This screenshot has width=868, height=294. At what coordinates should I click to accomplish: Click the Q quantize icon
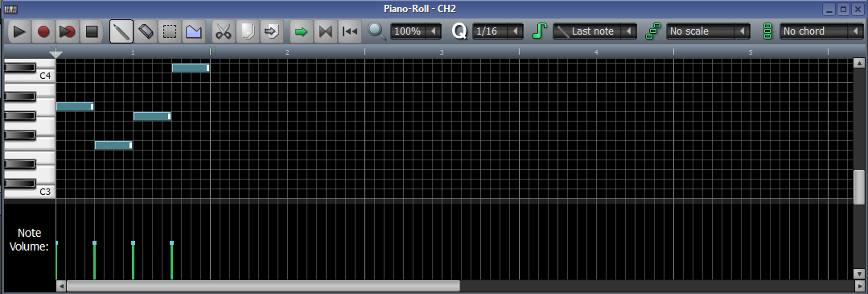(x=459, y=31)
